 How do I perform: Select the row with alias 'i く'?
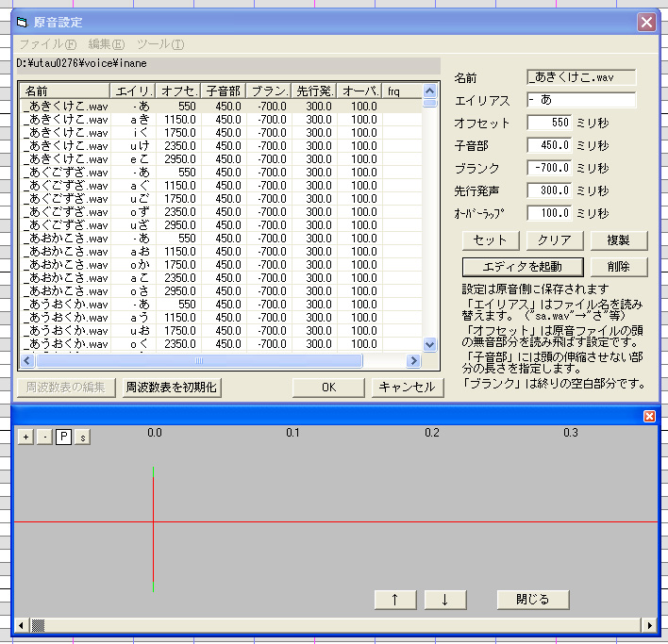pos(221,133)
